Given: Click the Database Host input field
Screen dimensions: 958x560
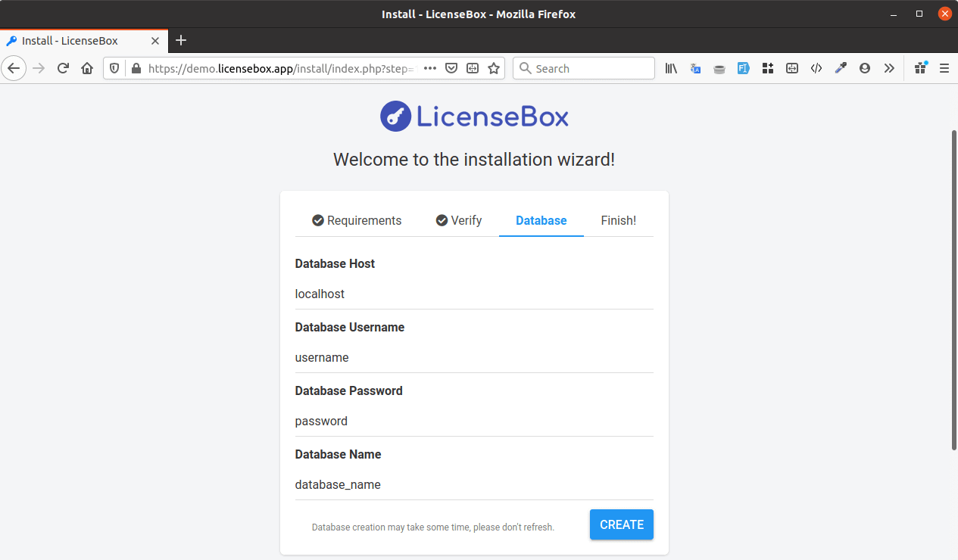Looking at the screenshot, I should pyautogui.click(x=473, y=294).
